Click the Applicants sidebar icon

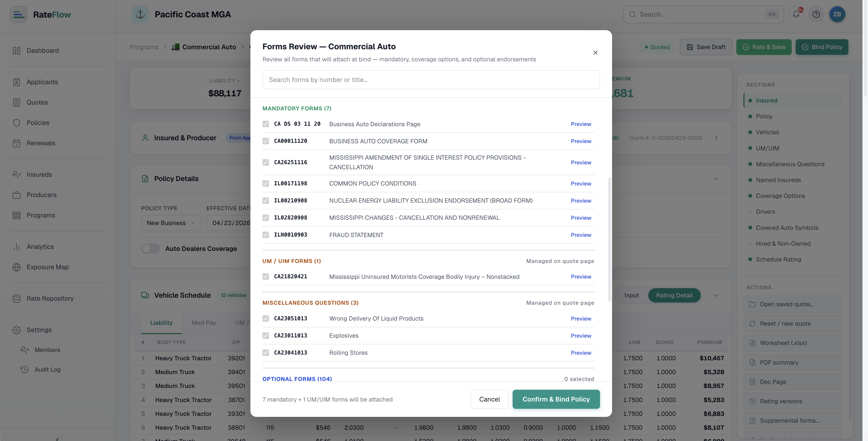point(17,82)
